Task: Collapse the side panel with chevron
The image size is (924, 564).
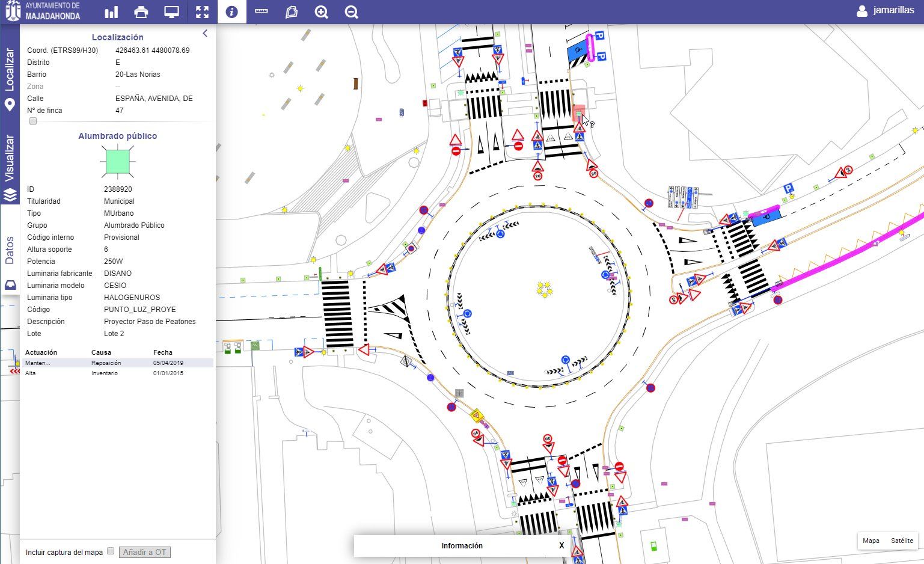Action: coord(205,34)
